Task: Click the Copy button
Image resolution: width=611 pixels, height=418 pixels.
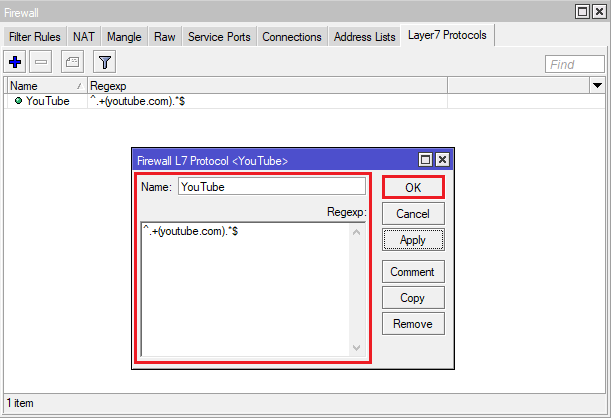Action: pyautogui.click(x=413, y=298)
